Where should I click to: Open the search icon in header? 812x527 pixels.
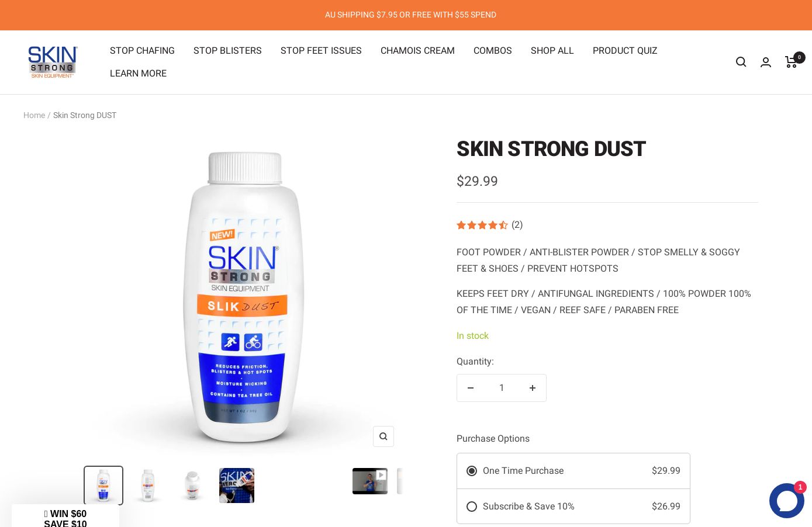click(x=741, y=62)
